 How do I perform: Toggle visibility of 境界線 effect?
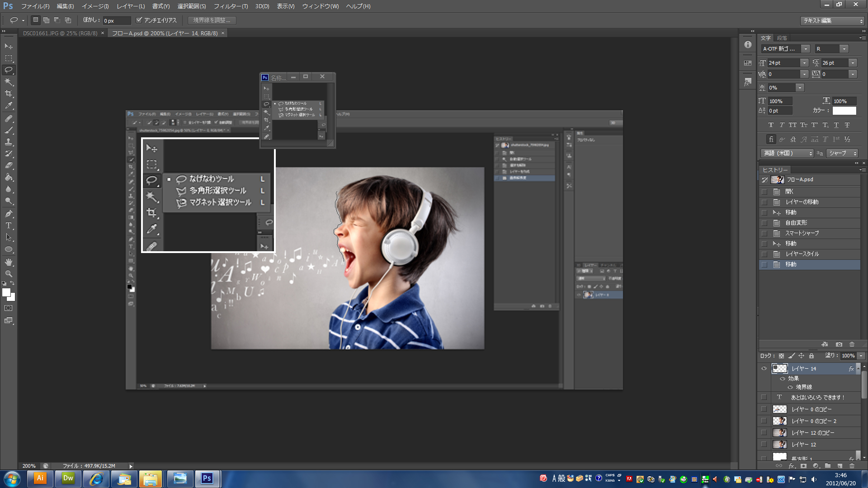click(x=790, y=387)
